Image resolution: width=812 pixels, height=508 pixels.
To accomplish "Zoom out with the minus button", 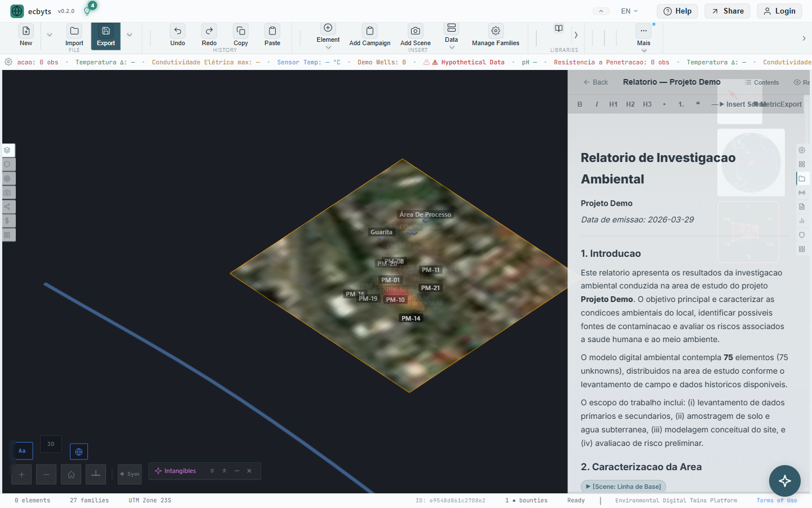I will pos(46,475).
